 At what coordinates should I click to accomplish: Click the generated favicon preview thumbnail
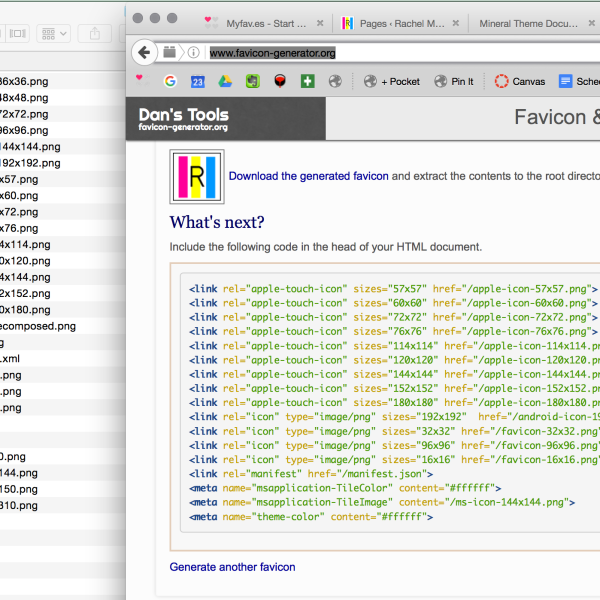pos(196,176)
